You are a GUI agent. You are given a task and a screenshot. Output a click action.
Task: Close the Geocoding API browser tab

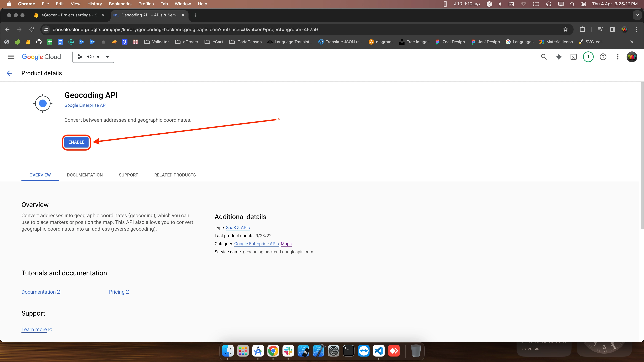tap(183, 15)
